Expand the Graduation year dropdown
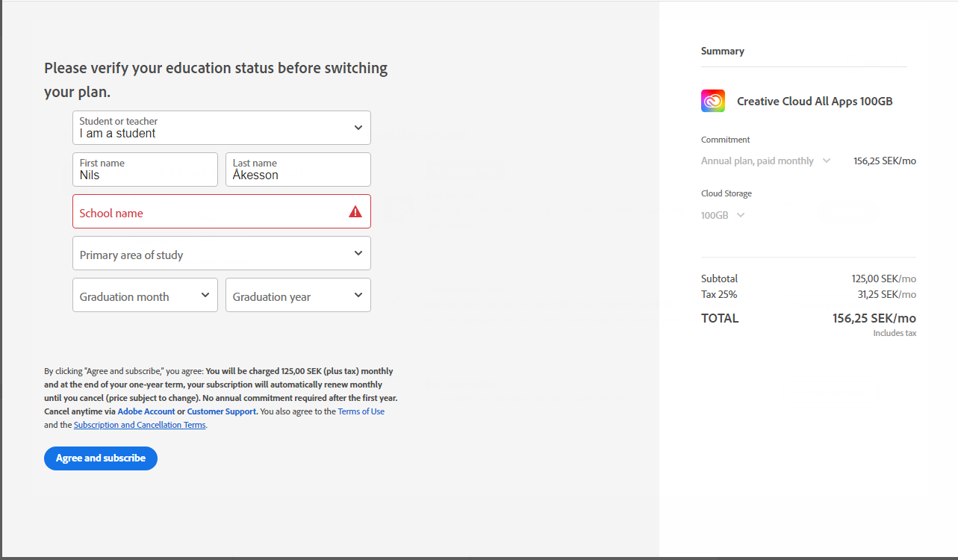This screenshot has height=560, width=958. point(297,295)
